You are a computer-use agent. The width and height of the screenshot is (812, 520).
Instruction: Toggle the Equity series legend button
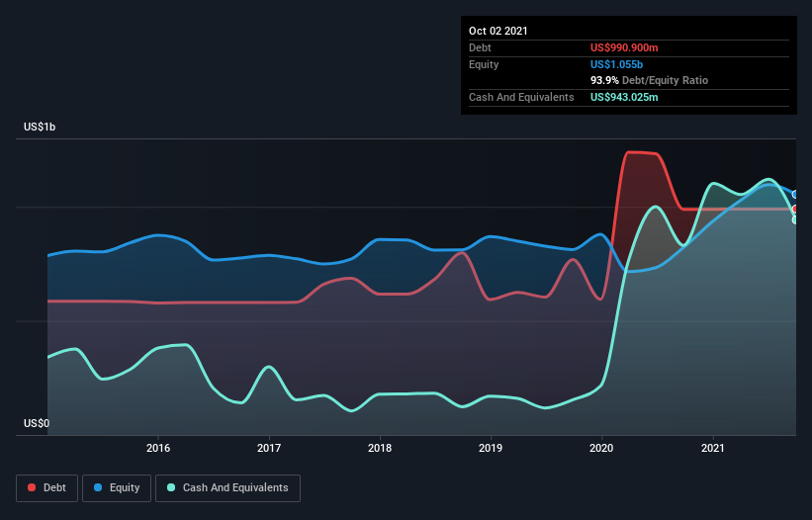(x=117, y=488)
